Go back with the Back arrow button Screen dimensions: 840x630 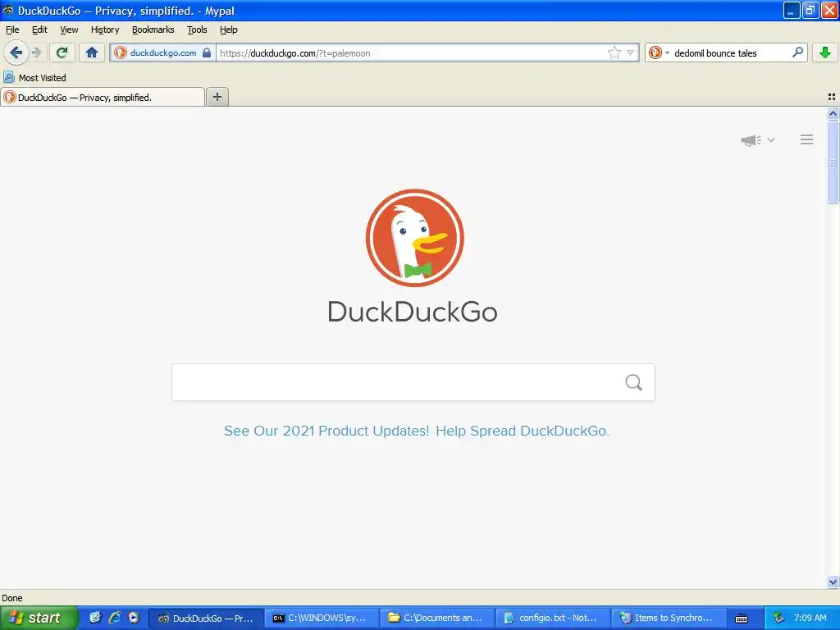tap(16, 52)
